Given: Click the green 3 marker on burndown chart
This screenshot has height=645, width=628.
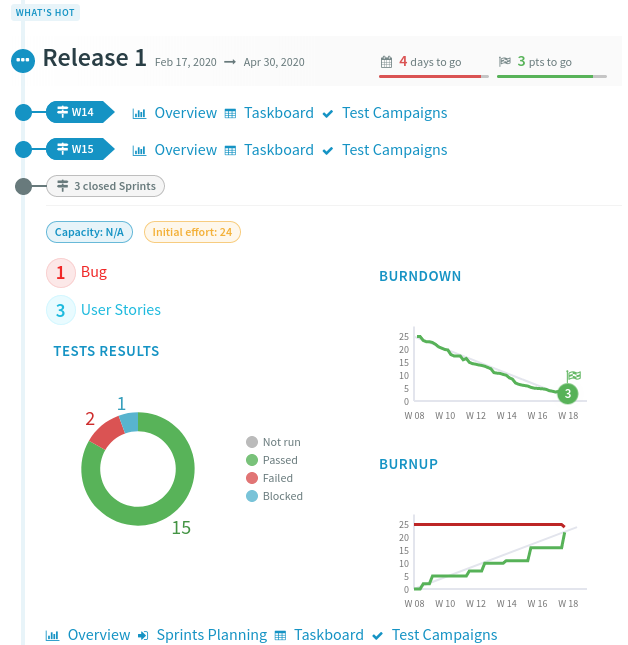Looking at the screenshot, I should pyautogui.click(x=568, y=394).
